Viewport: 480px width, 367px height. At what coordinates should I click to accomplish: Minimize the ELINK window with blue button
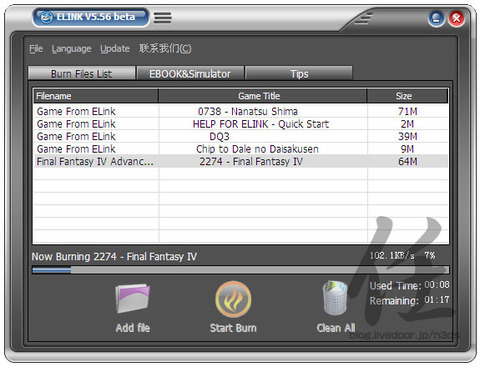coord(436,18)
